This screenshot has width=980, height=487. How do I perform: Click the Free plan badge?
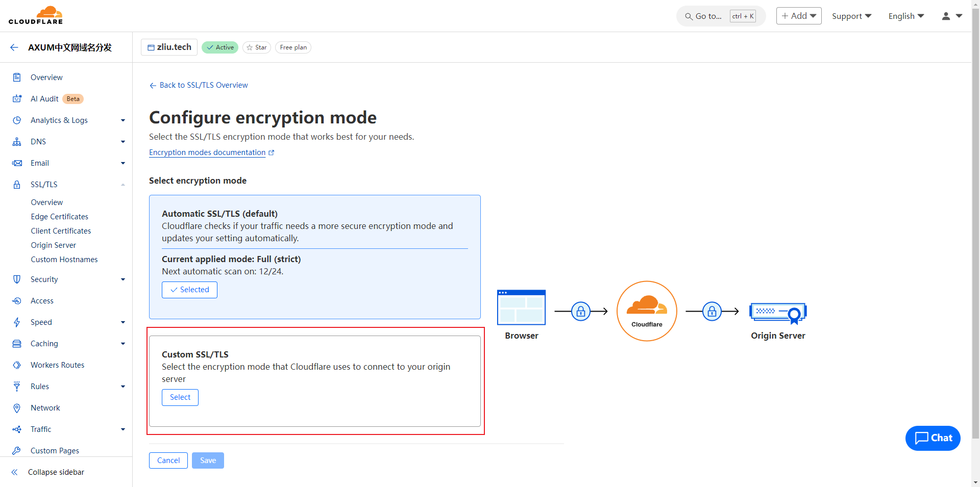click(293, 47)
